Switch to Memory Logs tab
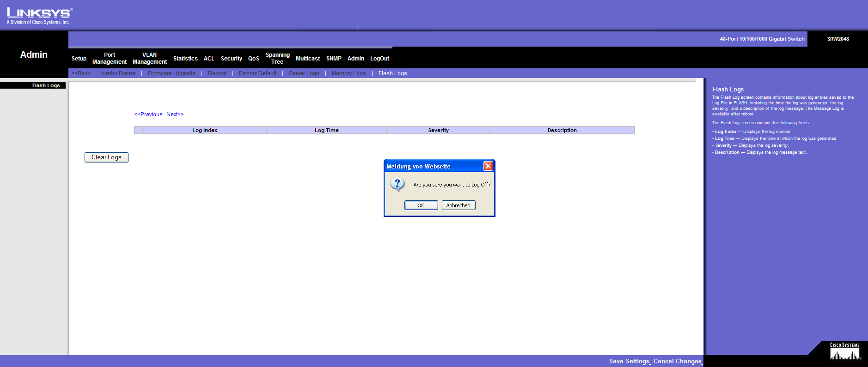 coord(348,73)
